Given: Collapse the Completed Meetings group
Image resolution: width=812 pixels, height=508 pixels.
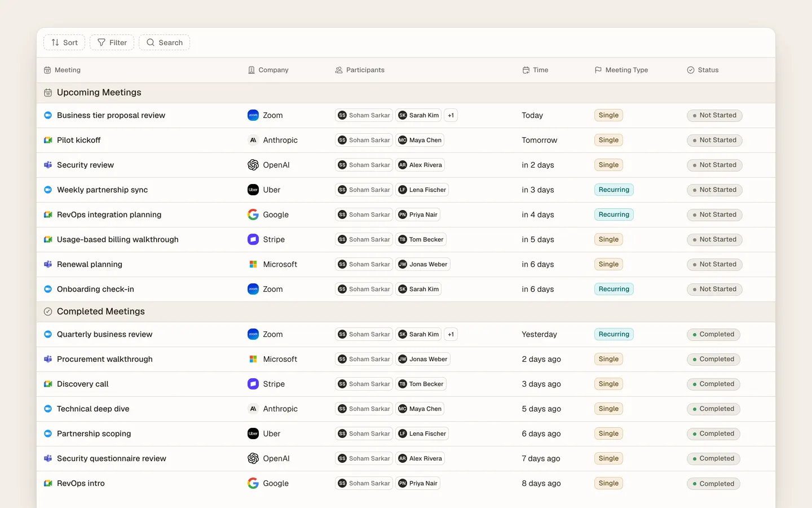Looking at the screenshot, I should (x=406, y=312).
